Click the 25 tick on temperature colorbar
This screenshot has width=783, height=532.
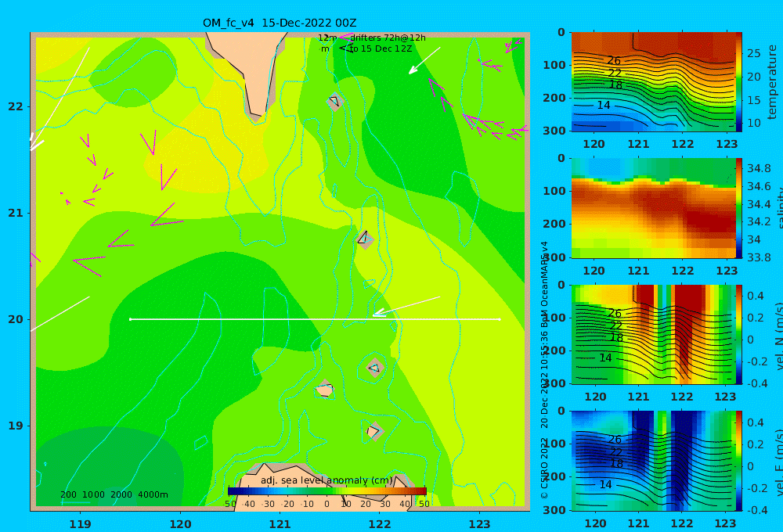[x=754, y=53]
